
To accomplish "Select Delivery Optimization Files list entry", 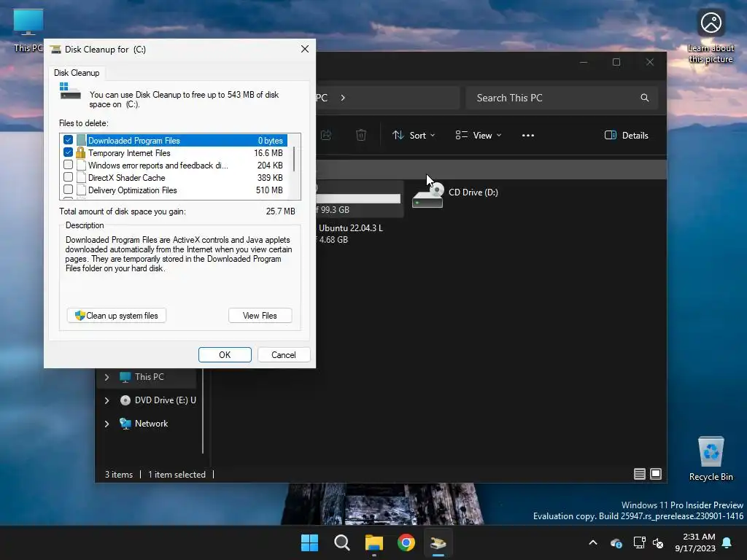I will coord(180,190).
